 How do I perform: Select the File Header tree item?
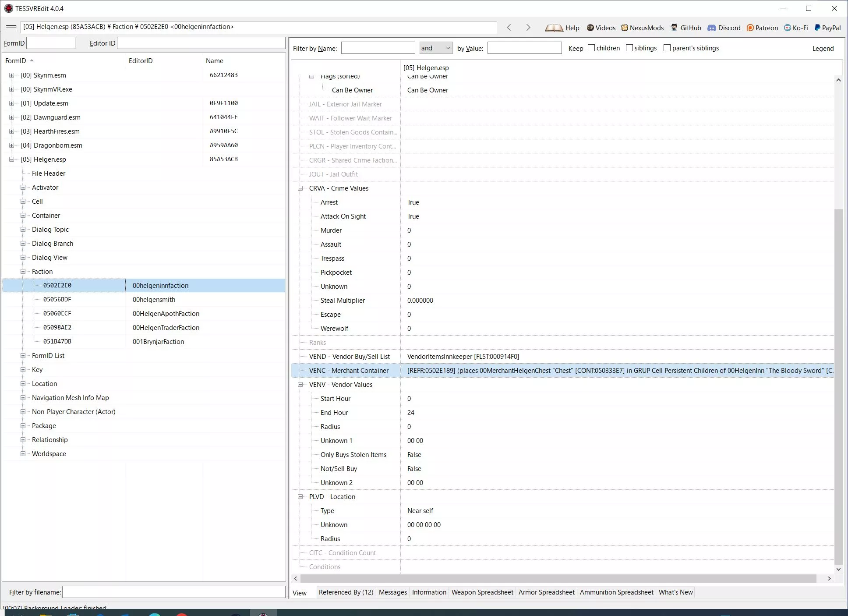49,173
